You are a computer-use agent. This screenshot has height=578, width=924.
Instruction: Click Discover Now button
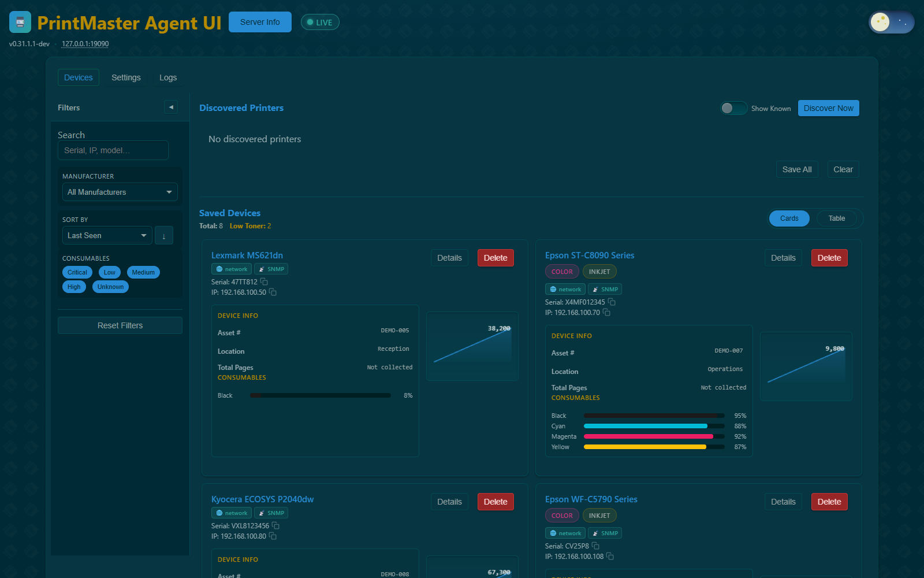click(x=829, y=108)
